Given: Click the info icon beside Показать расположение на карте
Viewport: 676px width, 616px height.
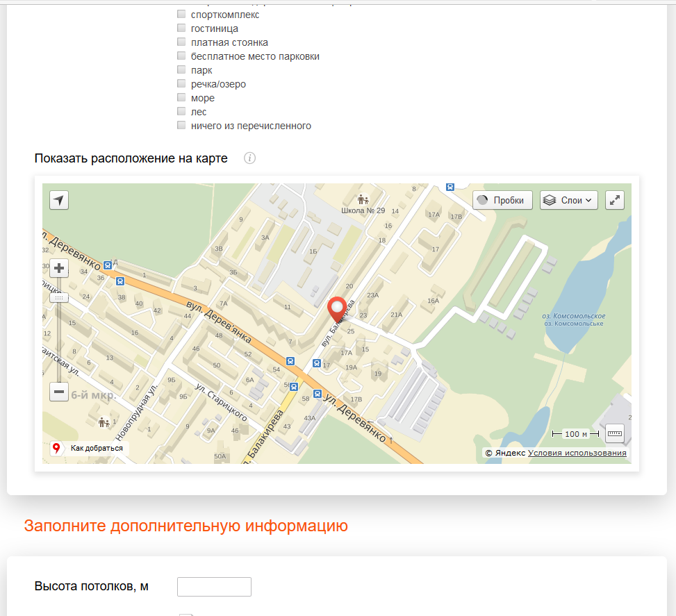Looking at the screenshot, I should tap(249, 158).
